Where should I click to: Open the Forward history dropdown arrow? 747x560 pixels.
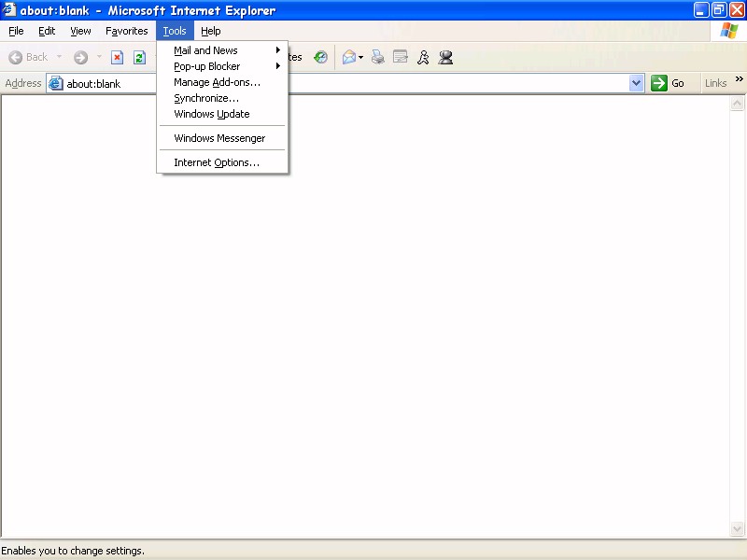point(99,57)
